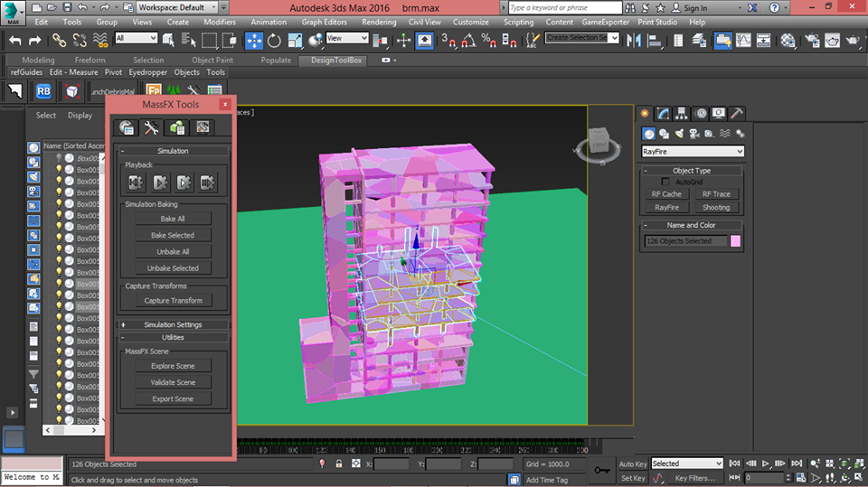868x487 pixels.
Task: Open the Graph Editors menu
Action: (324, 22)
